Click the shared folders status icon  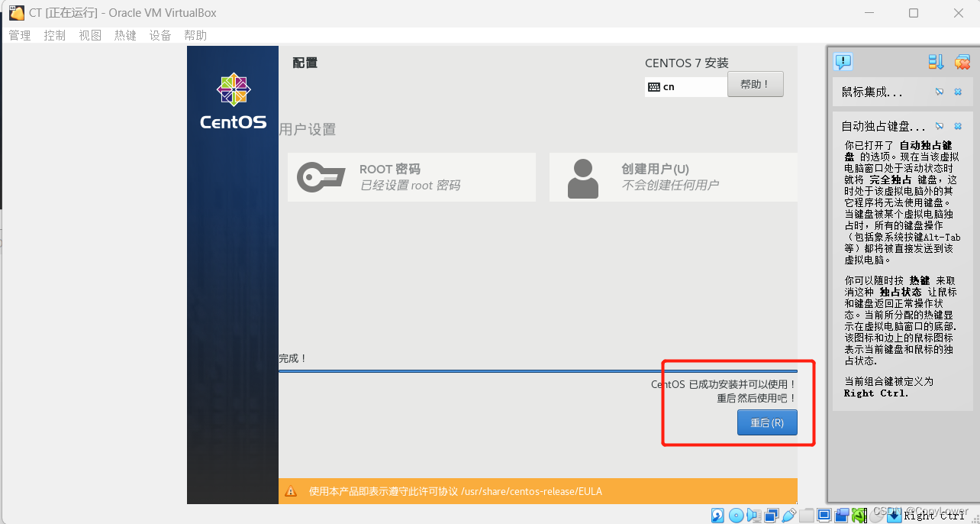pyautogui.click(x=806, y=515)
